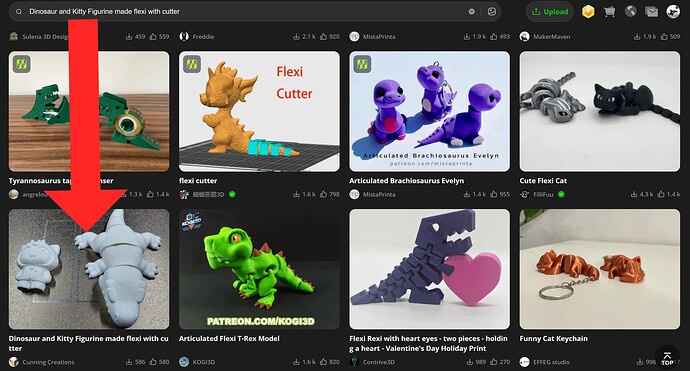The width and height of the screenshot is (690, 371).
Task: Open Articulated Brachiosaurus Evelyn title link
Action: click(x=406, y=180)
